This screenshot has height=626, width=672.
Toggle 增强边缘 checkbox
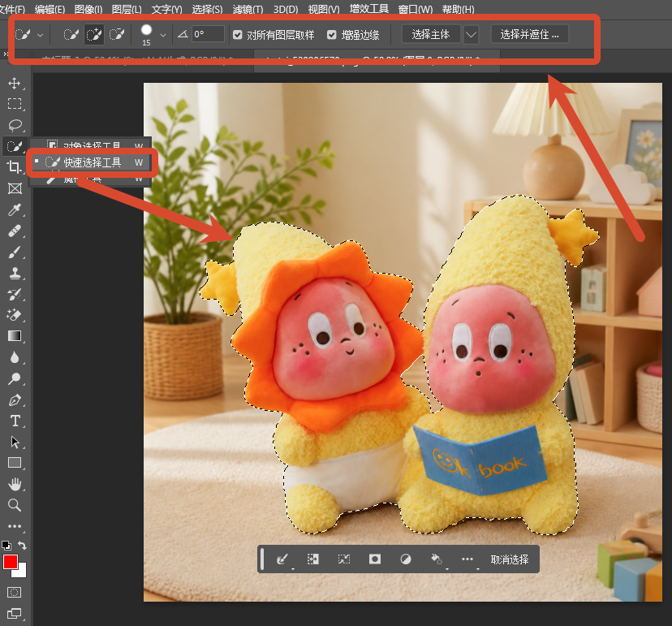pos(332,35)
